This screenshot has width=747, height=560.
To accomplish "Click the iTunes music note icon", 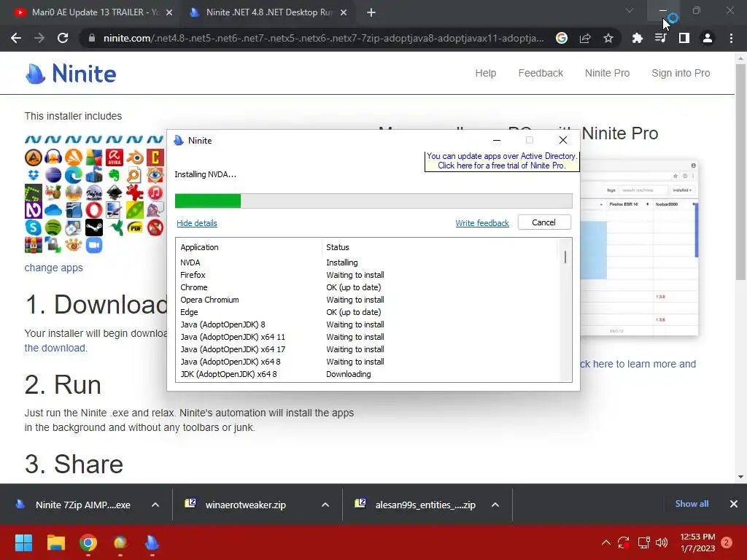I will point(155,192).
